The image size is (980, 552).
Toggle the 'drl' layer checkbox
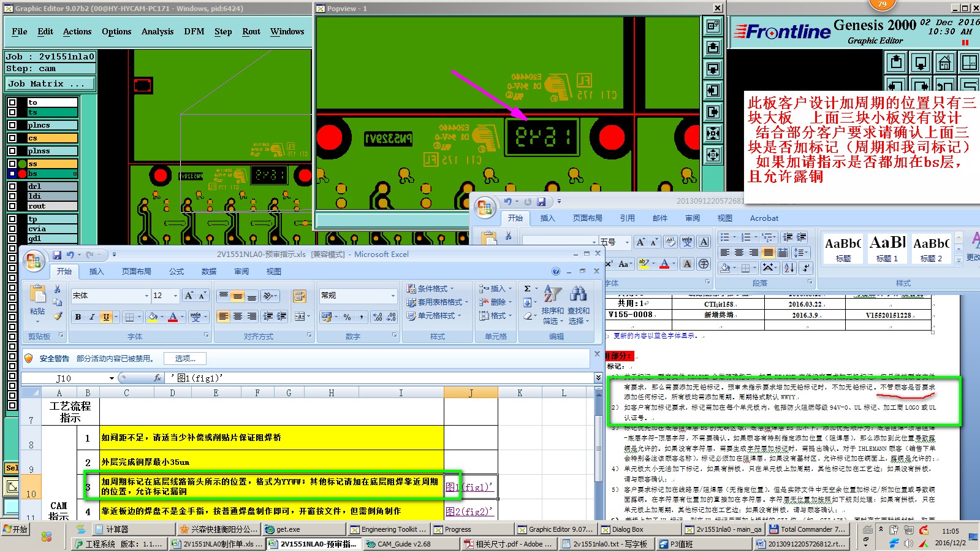pos(12,186)
